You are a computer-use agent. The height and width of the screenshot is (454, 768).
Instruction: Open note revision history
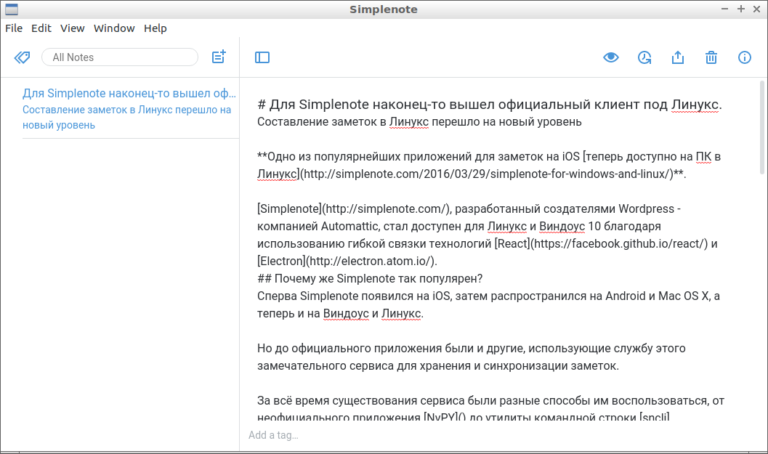pos(644,57)
